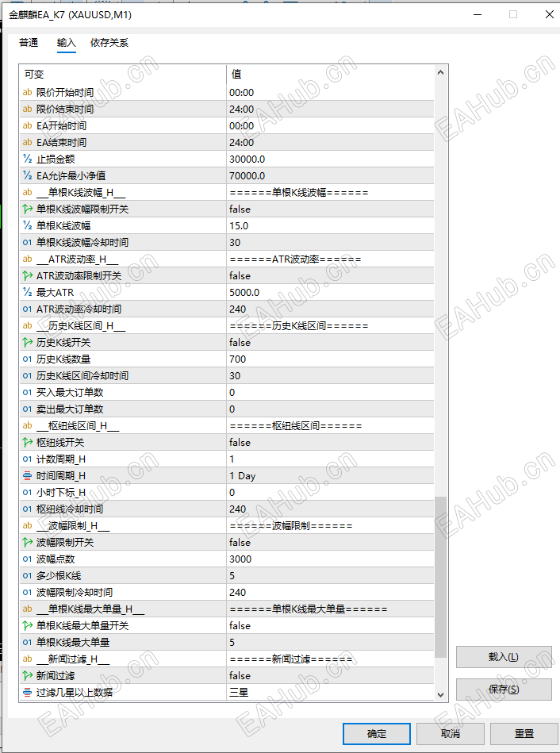Select the 计数周期_H row label
Screen dimensions: 560x753
(x=61, y=459)
